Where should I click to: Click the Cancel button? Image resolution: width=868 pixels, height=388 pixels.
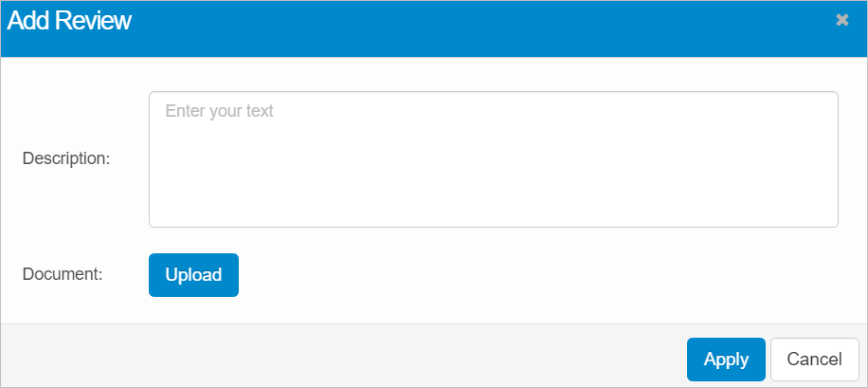click(x=814, y=360)
